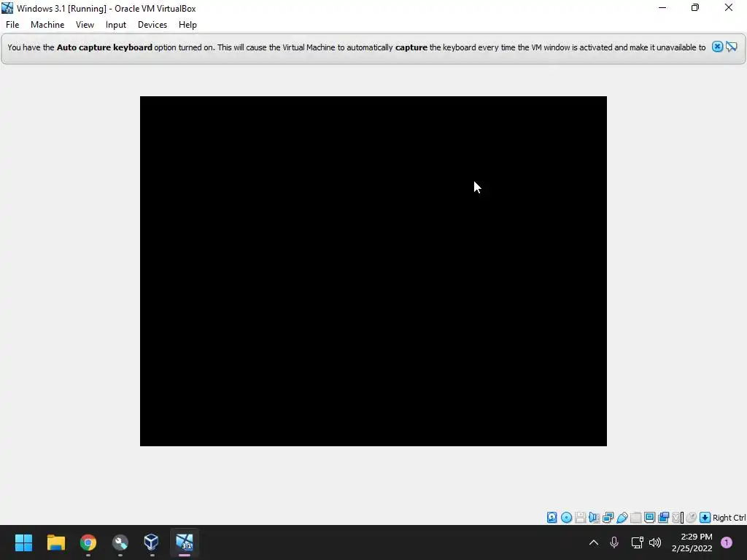Click the greyed CPU virtualization status icon
The width and height of the screenshot is (747, 560).
point(678,518)
